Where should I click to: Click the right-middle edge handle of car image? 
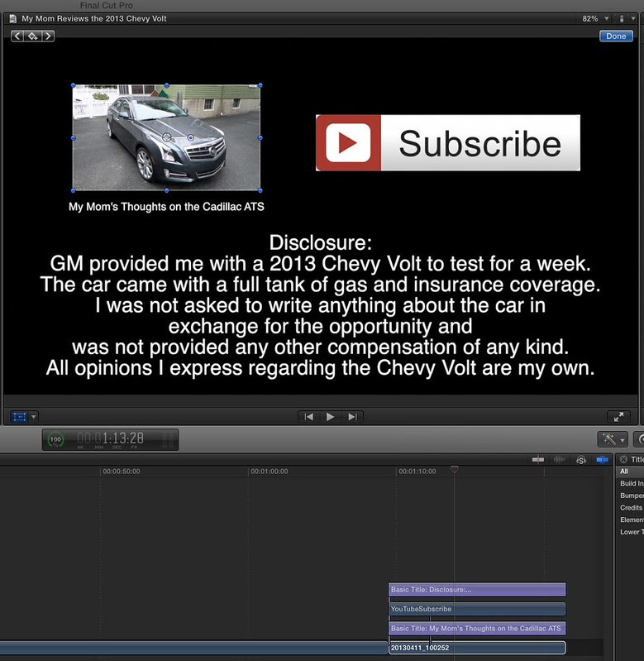(260, 138)
